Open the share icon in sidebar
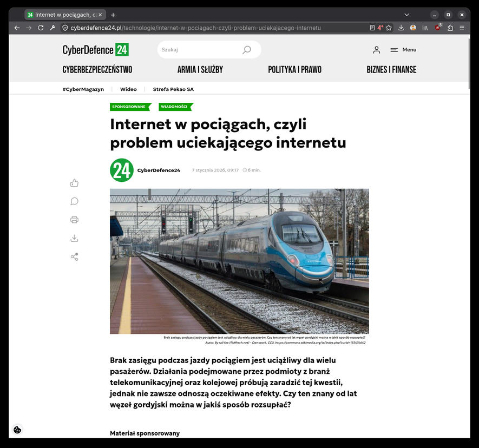 [x=74, y=257]
